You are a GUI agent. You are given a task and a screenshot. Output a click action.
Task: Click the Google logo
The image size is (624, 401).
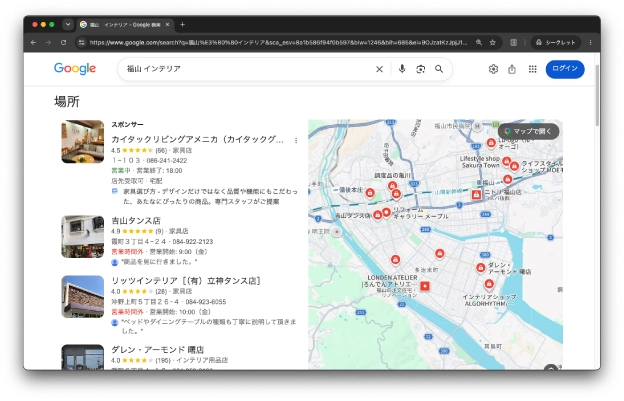tap(75, 69)
